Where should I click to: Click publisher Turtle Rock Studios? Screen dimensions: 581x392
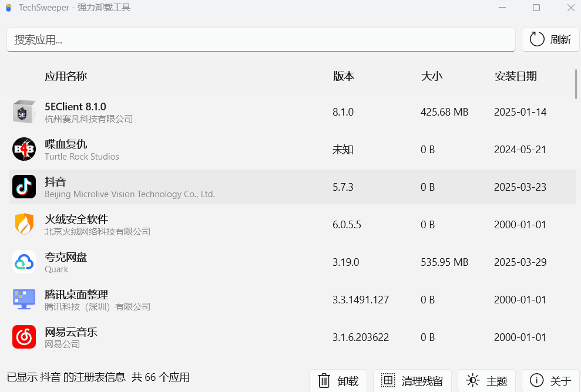tap(82, 157)
